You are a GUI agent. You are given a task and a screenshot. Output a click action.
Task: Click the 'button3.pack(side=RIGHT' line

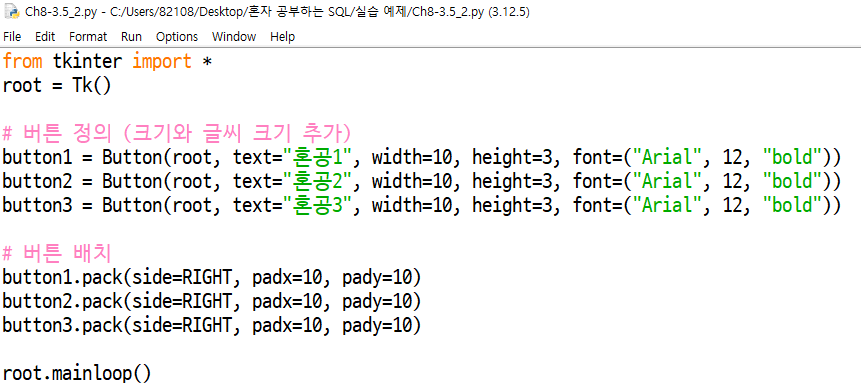tap(212, 326)
